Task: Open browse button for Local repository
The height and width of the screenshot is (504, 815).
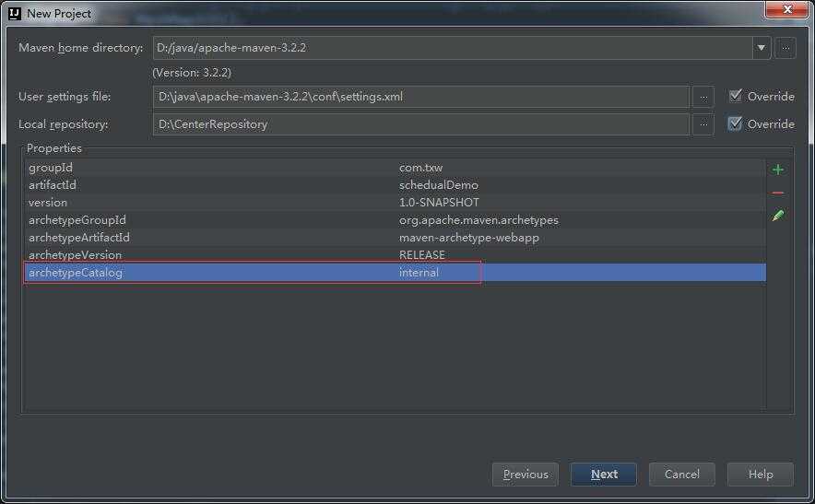Action: coord(703,124)
